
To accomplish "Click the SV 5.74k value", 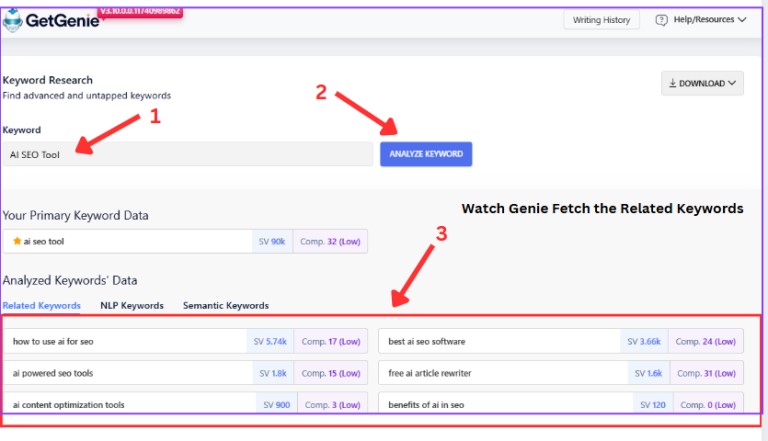I will [270, 341].
